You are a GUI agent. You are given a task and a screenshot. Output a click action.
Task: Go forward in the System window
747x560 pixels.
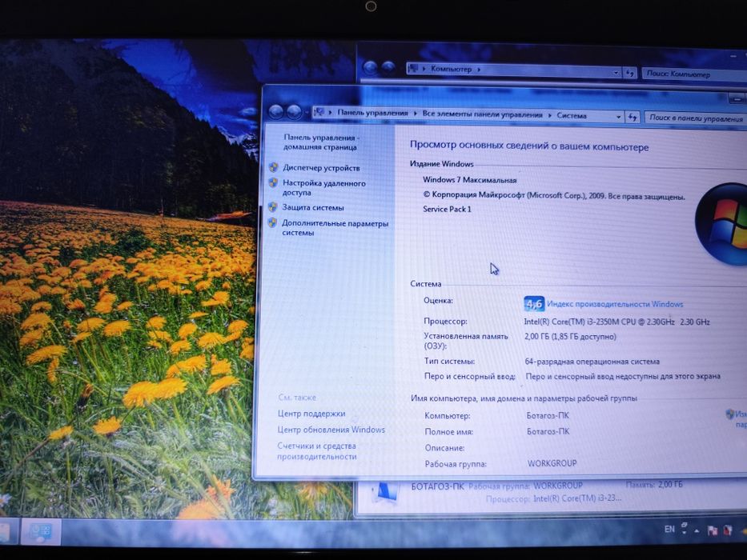click(x=294, y=112)
